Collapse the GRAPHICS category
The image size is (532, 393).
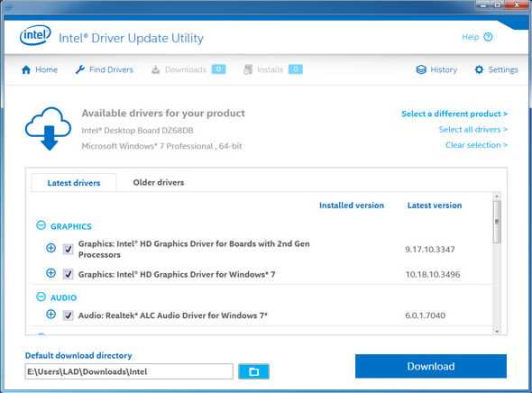coord(41,225)
